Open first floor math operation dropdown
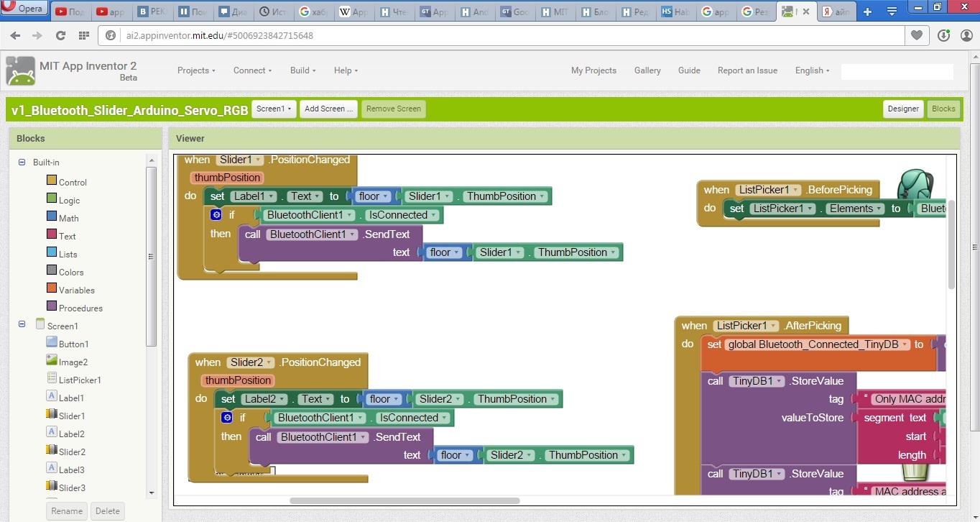Viewport: 980px width, 522px height. 374,196
